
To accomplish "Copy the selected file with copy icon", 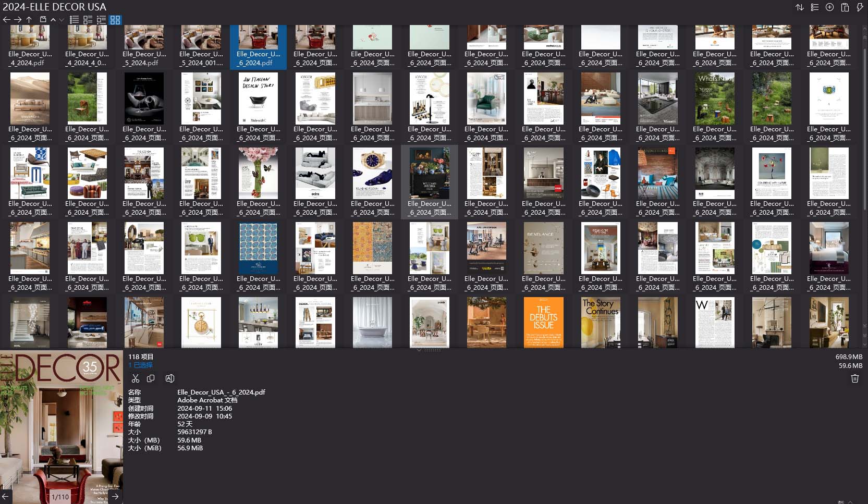I will point(151,378).
